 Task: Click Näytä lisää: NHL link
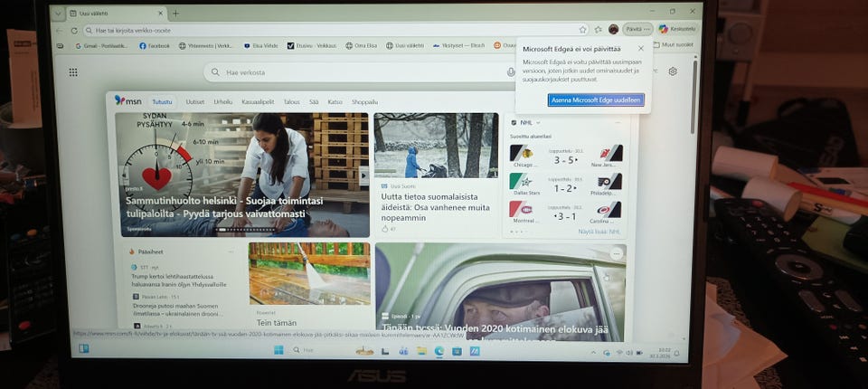[599, 232]
